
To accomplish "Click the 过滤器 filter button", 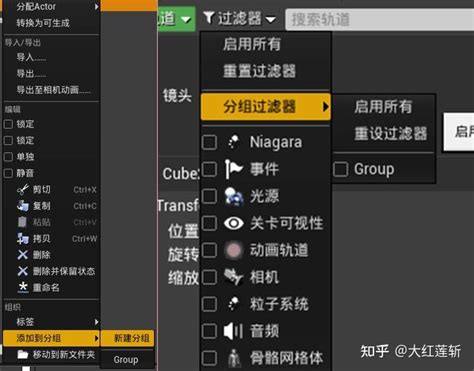I will click(239, 18).
